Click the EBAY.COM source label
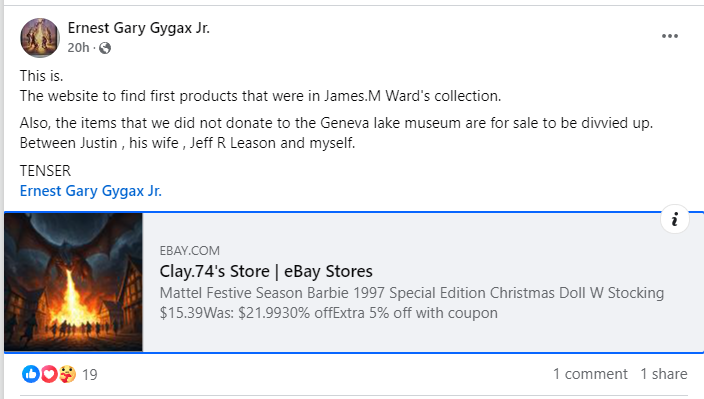Image resolution: width=704 pixels, height=399 pixels. click(x=189, y=250)
